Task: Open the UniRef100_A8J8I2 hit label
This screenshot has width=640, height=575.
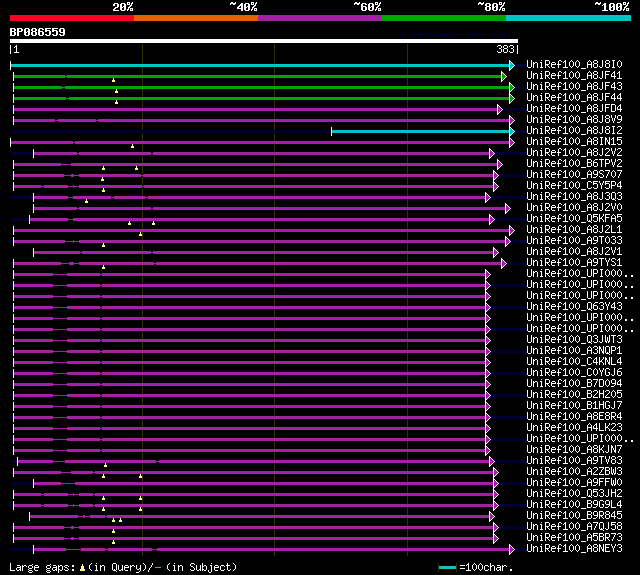Action: pyautogui.click(x=574, y=131)
